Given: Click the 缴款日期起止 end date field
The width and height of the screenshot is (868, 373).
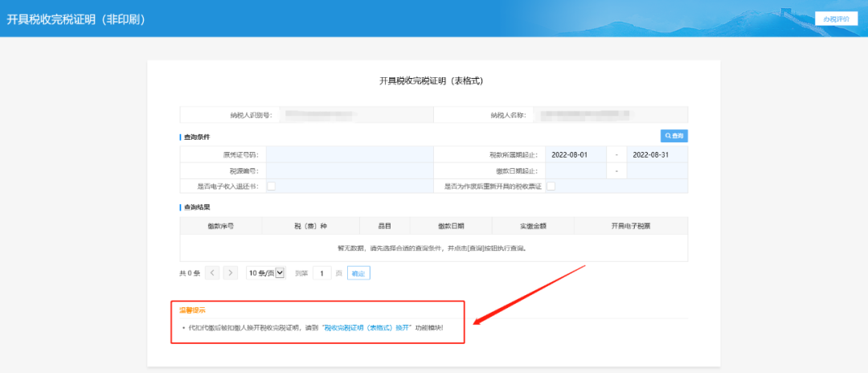Looking at the screenshot, I should point(657,171).
